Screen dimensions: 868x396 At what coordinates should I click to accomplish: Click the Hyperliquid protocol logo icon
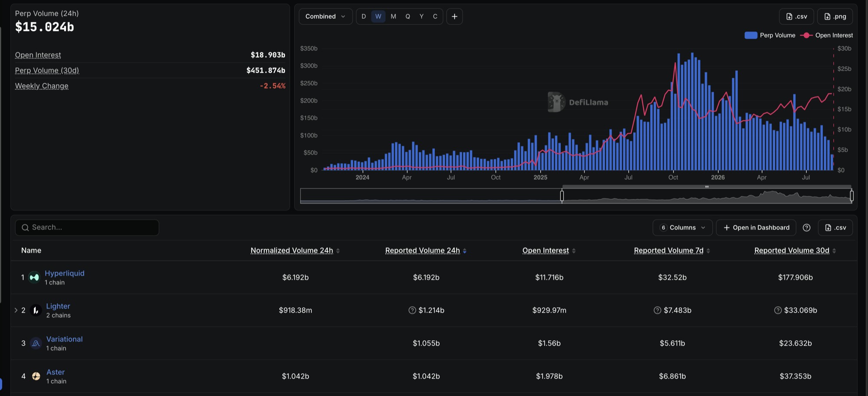tap(34, 277)
